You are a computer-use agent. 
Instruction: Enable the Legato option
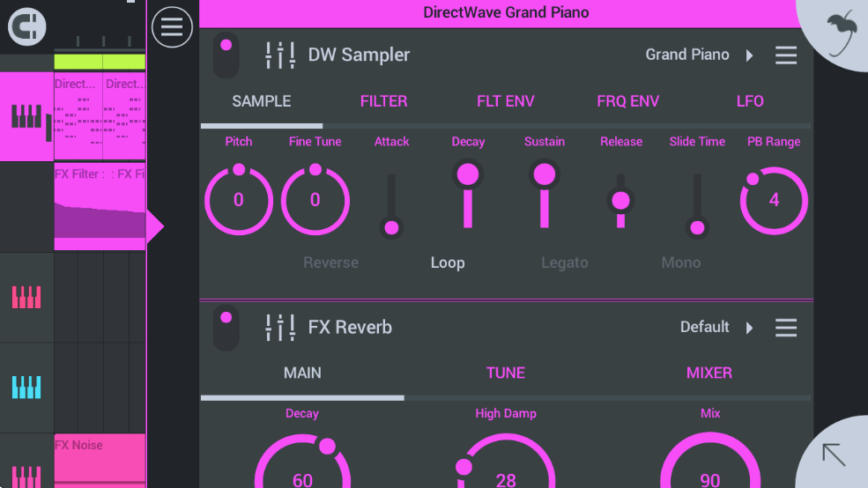point(565,262)
